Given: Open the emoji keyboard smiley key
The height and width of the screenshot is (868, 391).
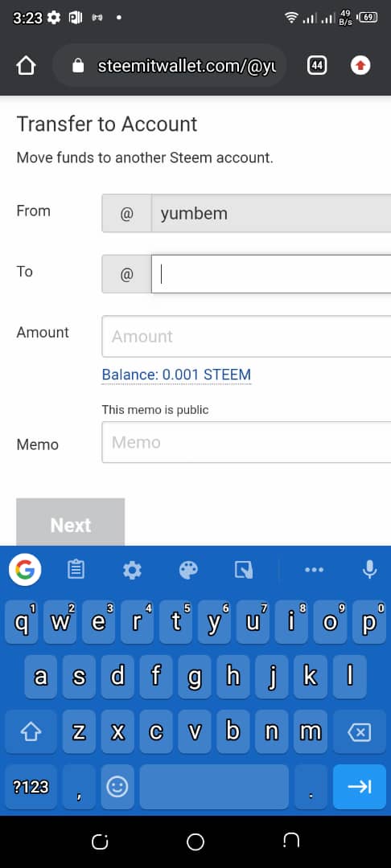Looking at the screenshot, I should pyautogui.click(x=117, y=787).
